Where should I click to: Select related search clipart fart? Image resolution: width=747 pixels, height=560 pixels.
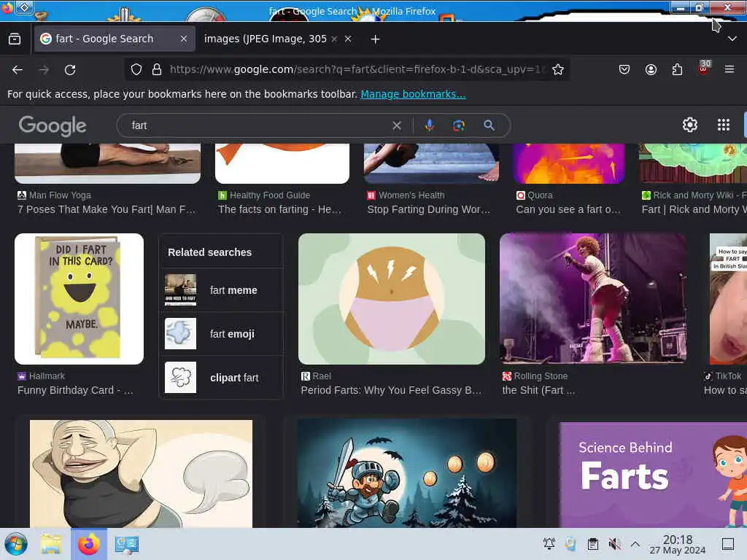pos(221,378)
